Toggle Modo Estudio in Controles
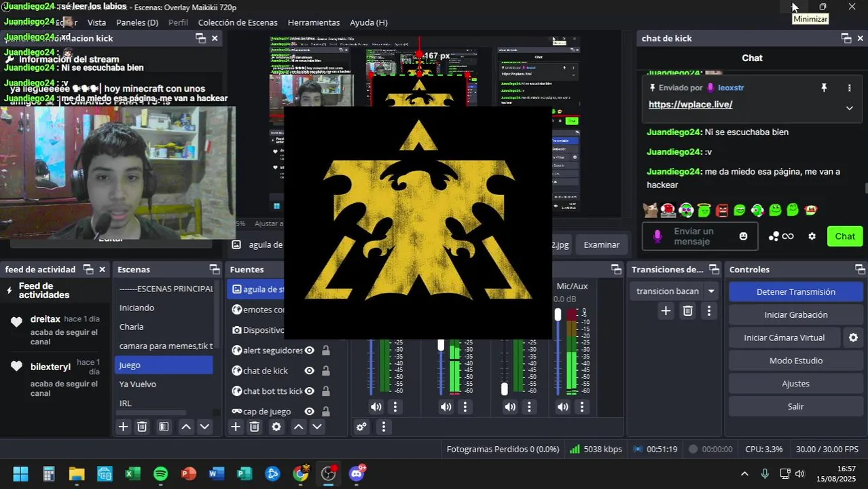868x489 pixels. tap(795, 361)
